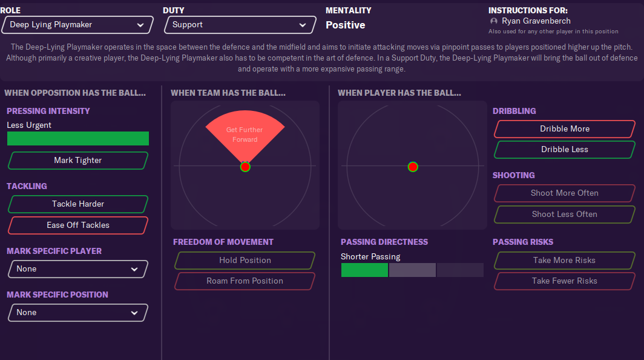Screen dimensions: 644x360
Task: Click the red dot in team-has-ball diagram
Action: (x=245, y=167)
